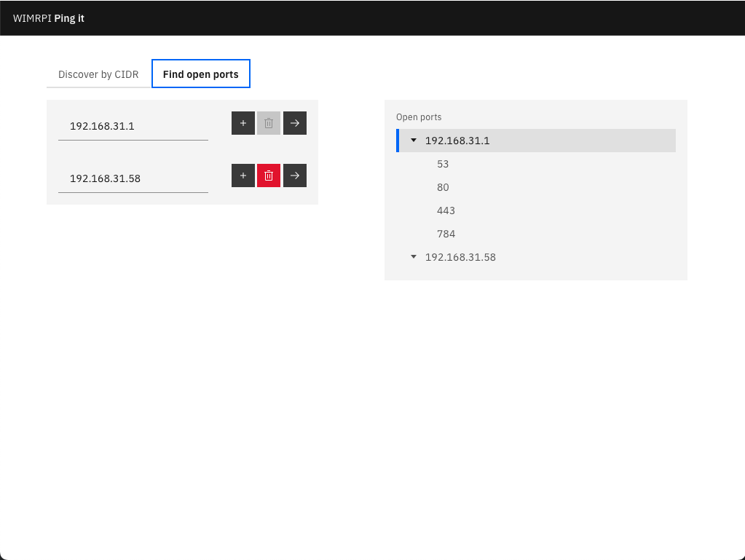Select port 443 in open ports tree

[536, 210]
